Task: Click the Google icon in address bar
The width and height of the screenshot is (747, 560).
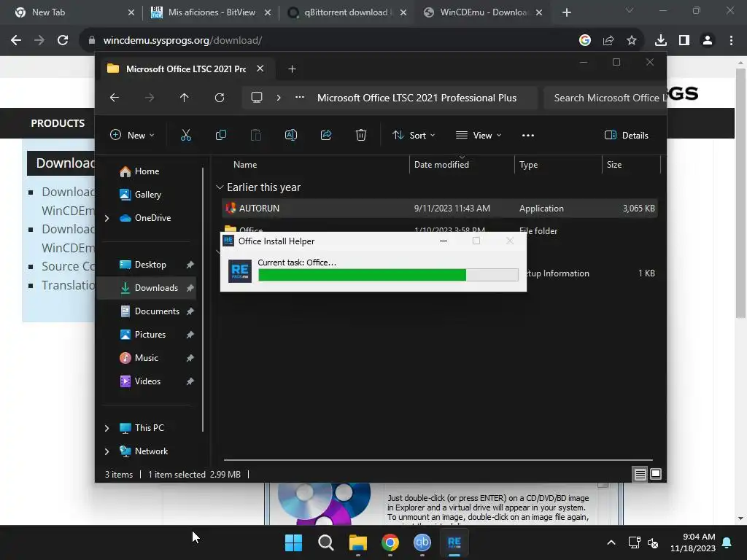Action: (585, 41)
